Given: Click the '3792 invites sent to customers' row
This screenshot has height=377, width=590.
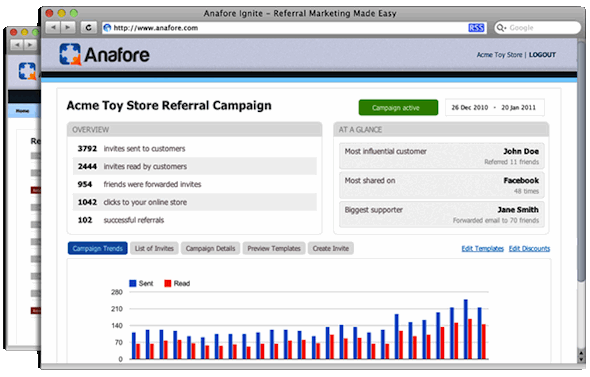Looking at the screenshot, I should pos(195,149).
